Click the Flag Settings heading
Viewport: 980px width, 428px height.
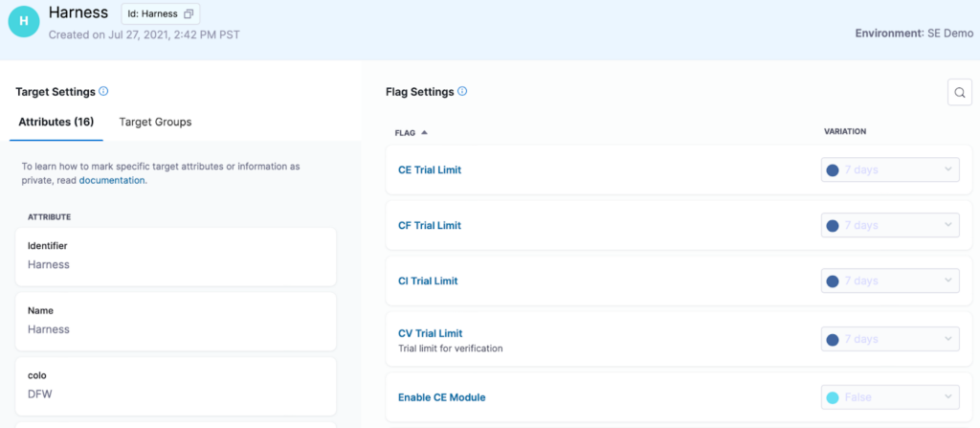click(420, 92)
